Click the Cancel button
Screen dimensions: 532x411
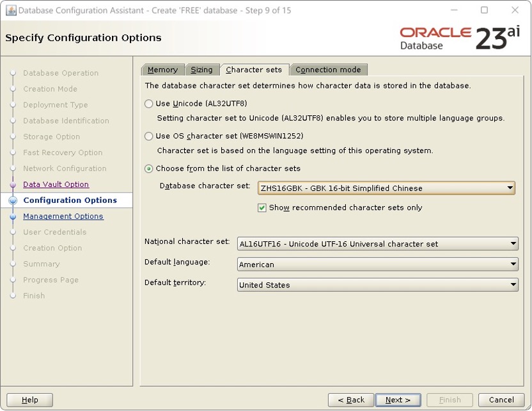click(x=503, y=399)
